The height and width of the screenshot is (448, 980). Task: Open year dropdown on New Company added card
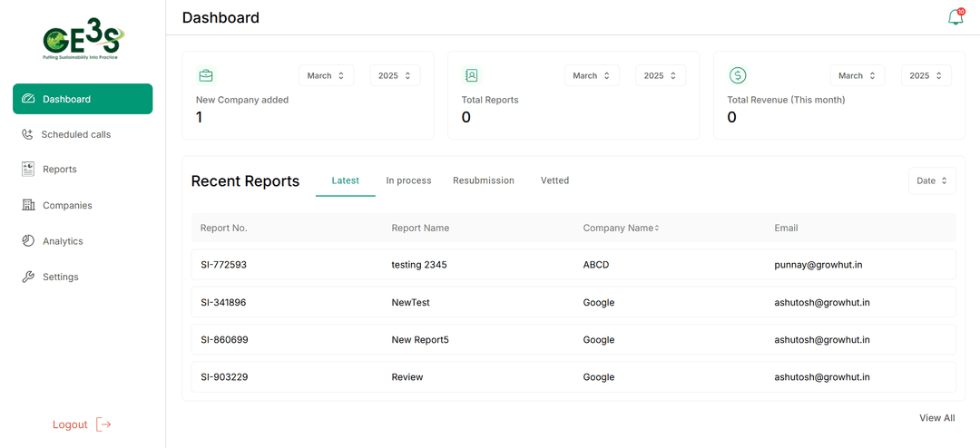coord(395,75)
